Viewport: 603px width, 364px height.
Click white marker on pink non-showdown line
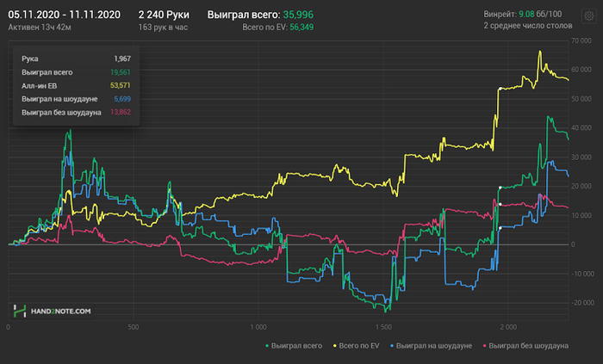(x=500, y=204)
